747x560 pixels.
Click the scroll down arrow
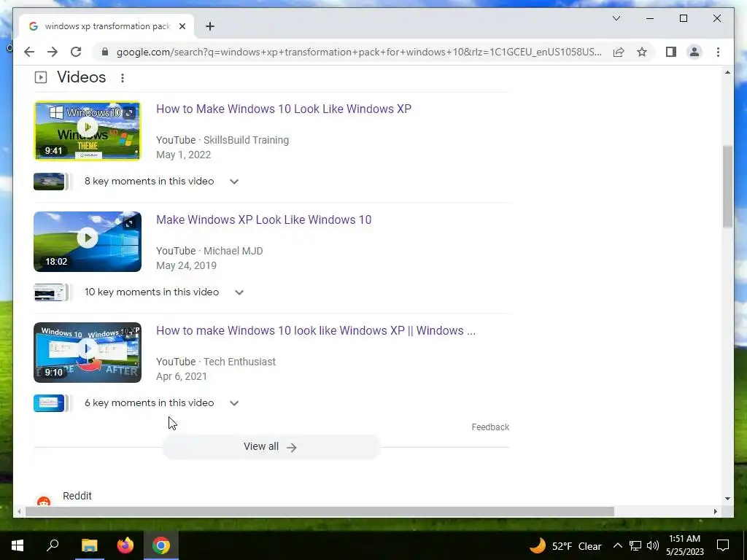[727, 499]
